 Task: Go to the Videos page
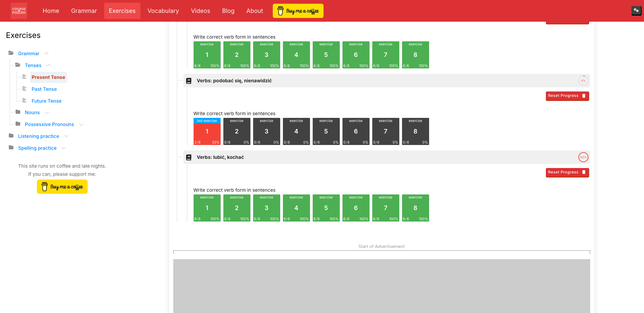pos(200,11)
